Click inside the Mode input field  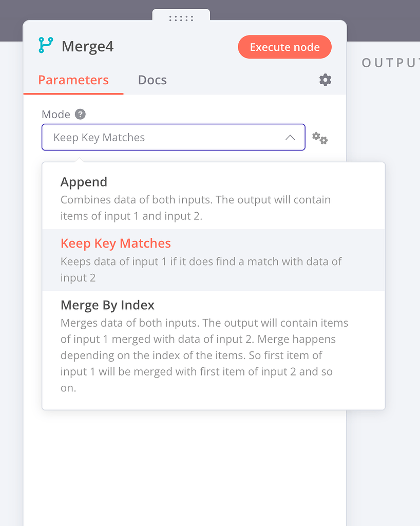(154, 137)
